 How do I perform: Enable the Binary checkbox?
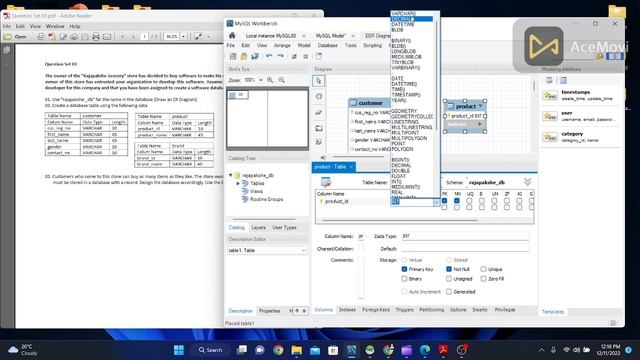404,279
